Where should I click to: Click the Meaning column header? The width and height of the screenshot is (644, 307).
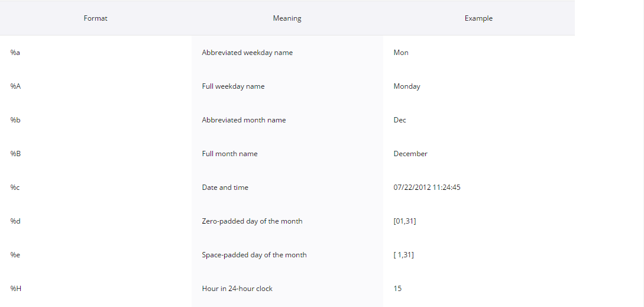click(287, 18)
